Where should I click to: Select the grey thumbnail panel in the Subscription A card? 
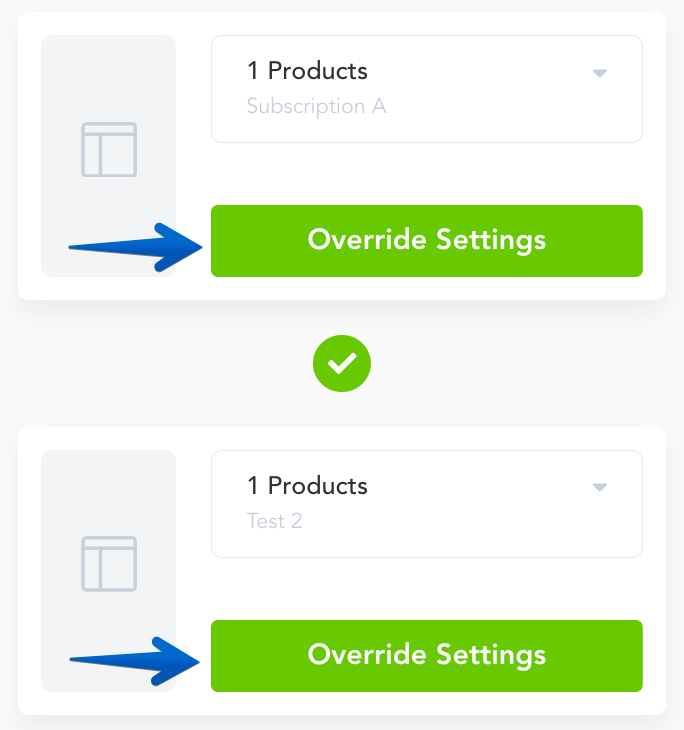(108, 156)
